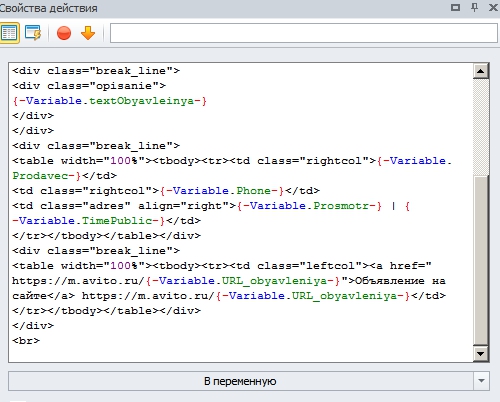Click the empty search field in toolbar
Viewport: 500px width, 402px height.
304,33
